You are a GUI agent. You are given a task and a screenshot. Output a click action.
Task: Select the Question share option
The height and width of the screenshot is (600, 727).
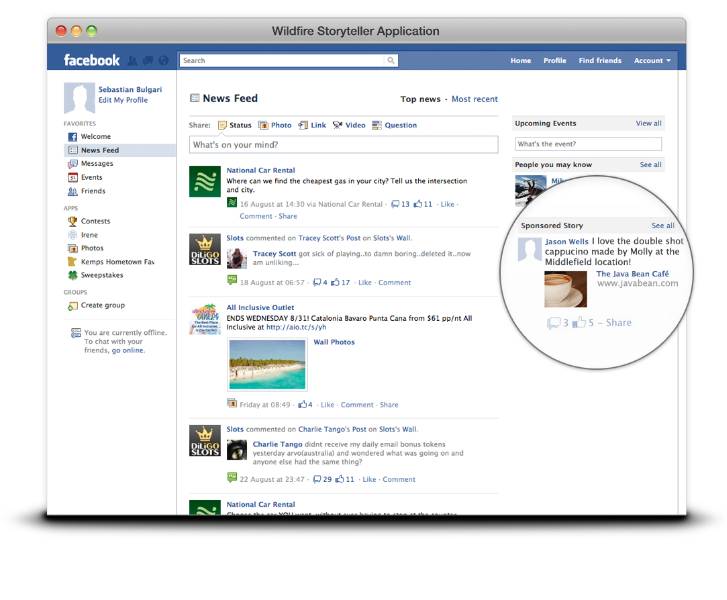[x=394, y=126]
